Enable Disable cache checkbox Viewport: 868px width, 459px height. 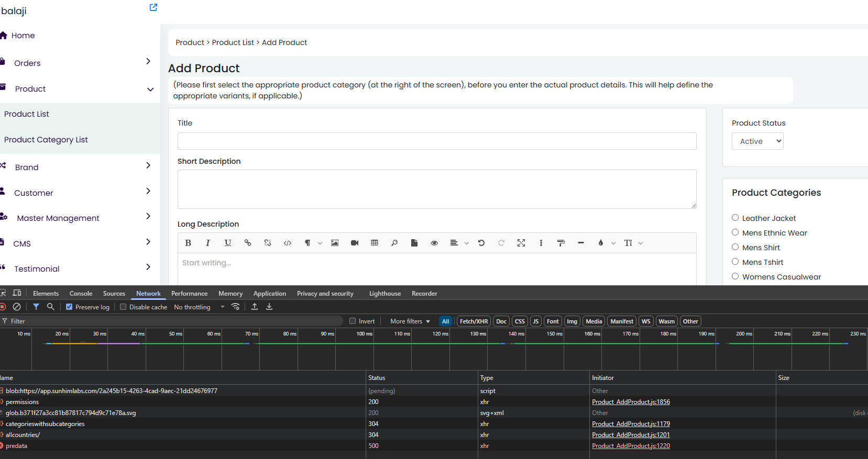(x=123, y=307)
